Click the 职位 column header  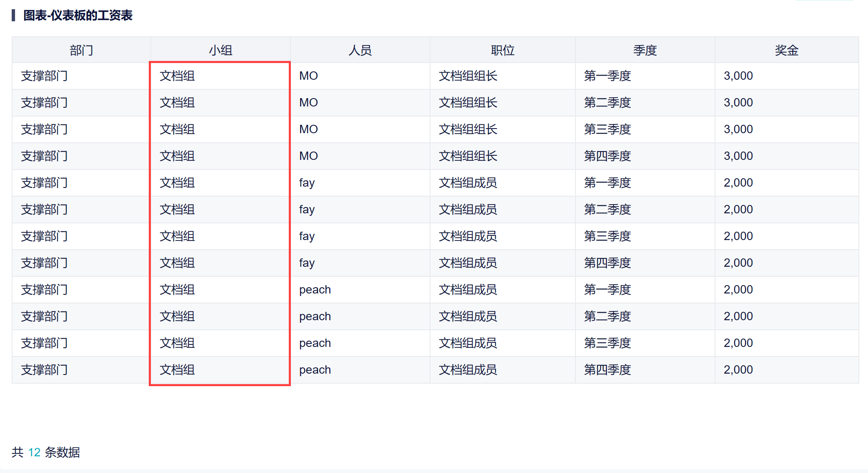click(x=502, y=50)
